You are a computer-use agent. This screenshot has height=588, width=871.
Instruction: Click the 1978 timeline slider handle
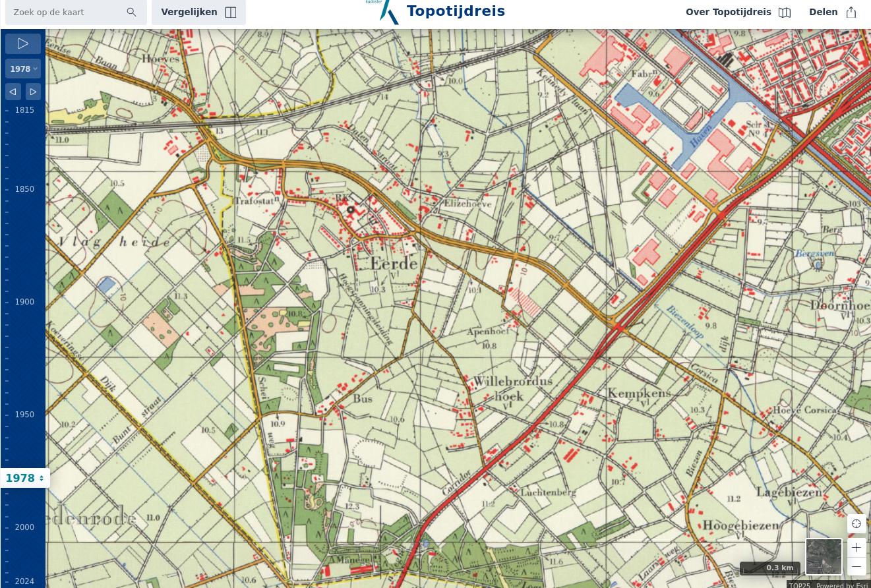click(25, 479)
